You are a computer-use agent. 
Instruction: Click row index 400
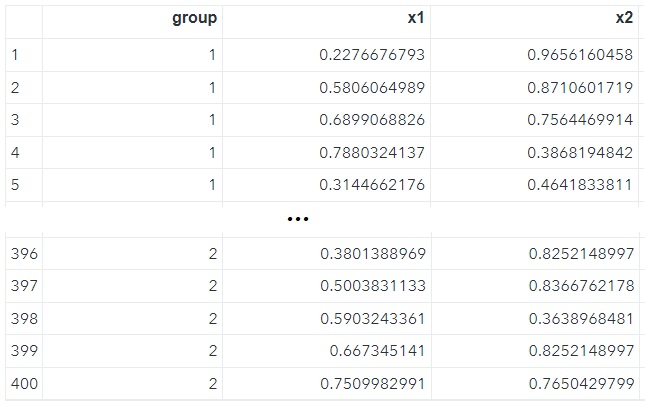[23, 384]
